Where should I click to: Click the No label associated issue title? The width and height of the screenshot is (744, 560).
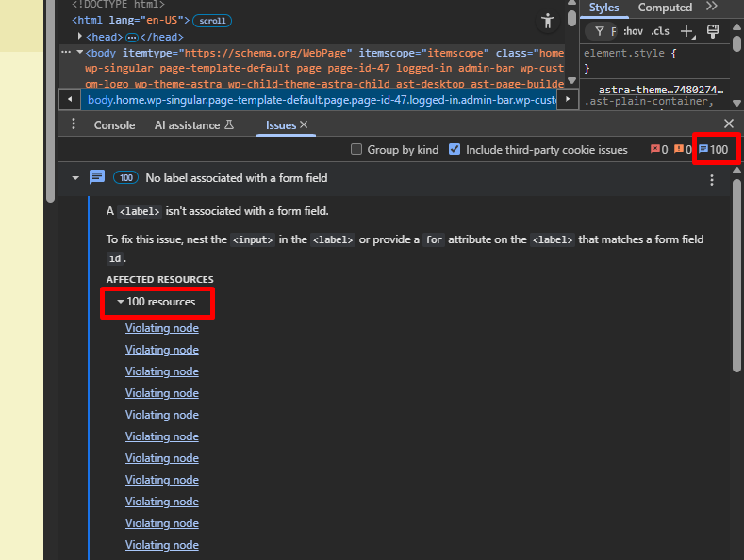click(237, 178)
